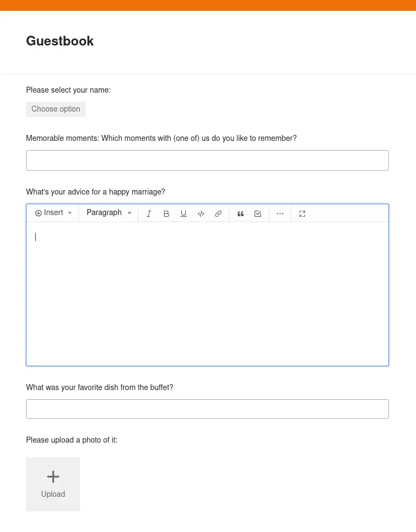Click the Upload photo button

click(x=53, y=484)
